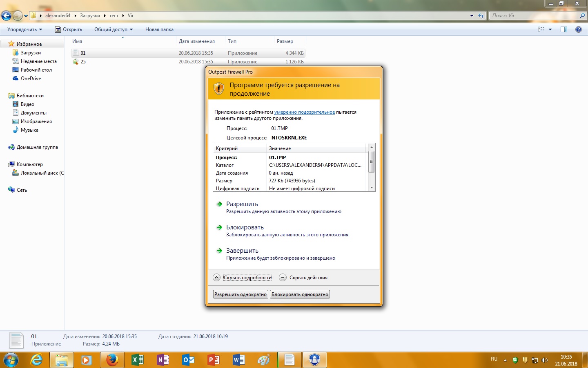588x368 pixels.
Task: Click the Explorer help question mark icon
Action: coord(578,29)
